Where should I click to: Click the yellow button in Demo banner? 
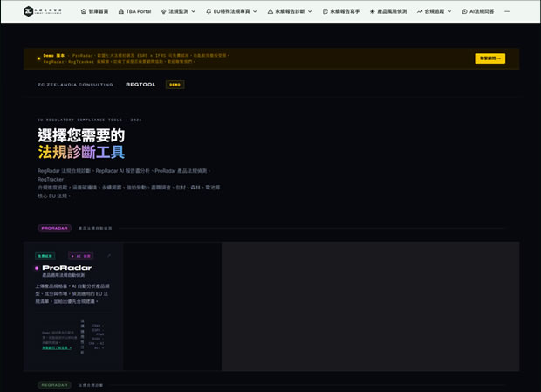(x=490, y=58)
